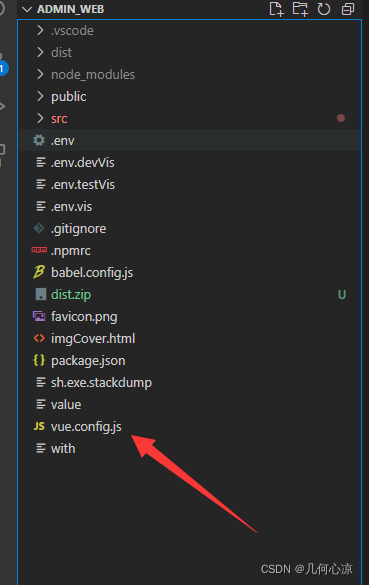Click the npm icon beside .npmrc
The width and height of the screenshot is (369, 585).
coord(39,250)
